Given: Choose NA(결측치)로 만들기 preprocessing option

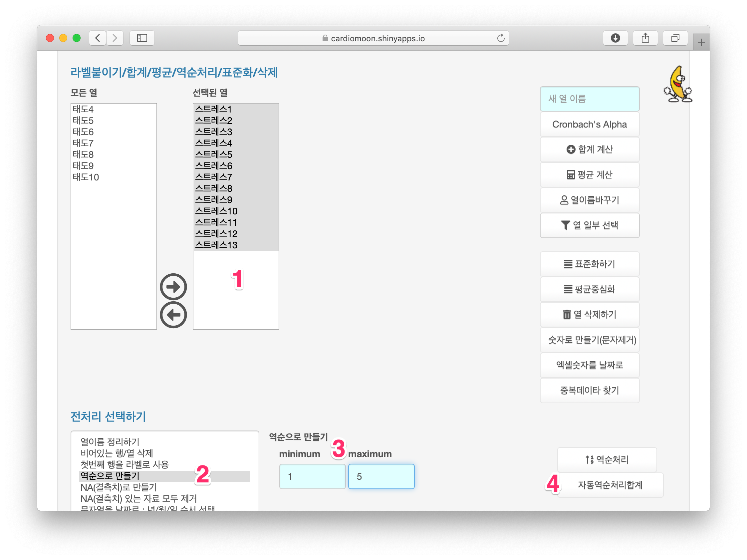Looking at the screenshot, I should (119, 487).
